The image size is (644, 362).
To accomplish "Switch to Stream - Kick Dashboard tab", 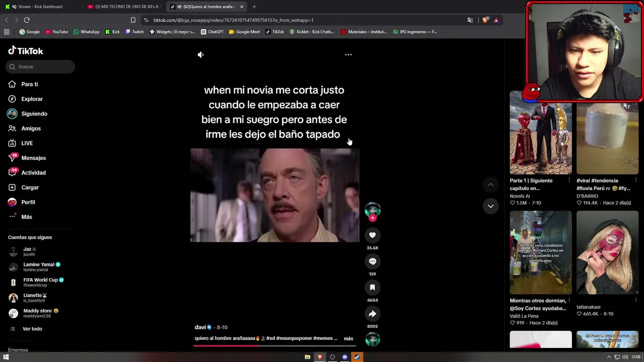I will (41, 7).
